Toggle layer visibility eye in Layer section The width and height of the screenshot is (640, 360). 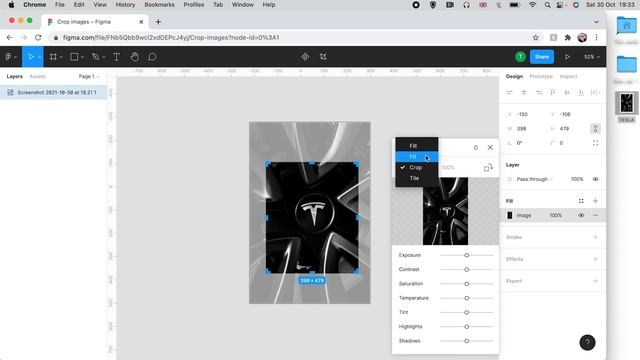click(596, 179)
